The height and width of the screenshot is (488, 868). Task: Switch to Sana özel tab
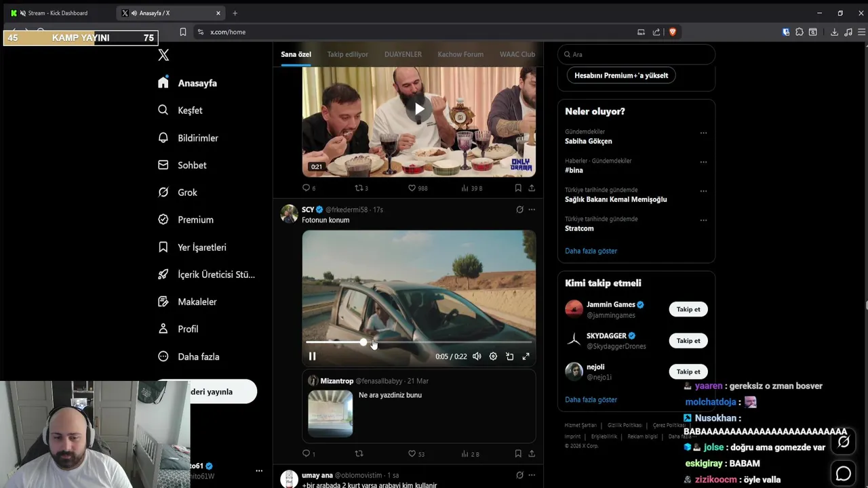click(296, 54)
